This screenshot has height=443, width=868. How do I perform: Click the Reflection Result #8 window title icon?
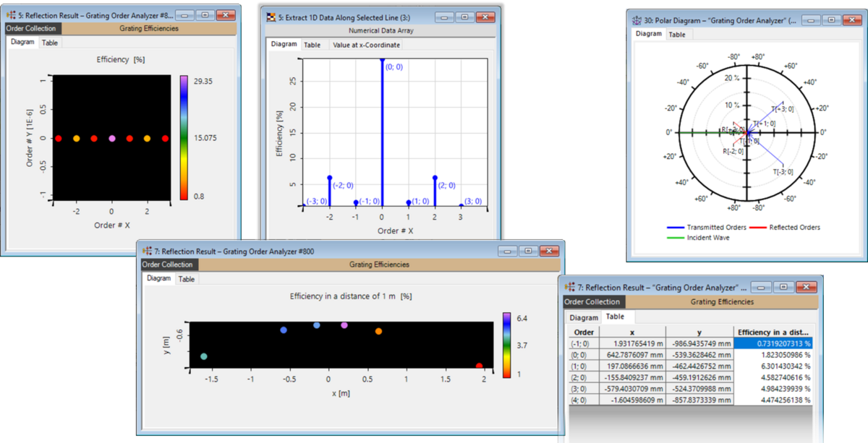tap(12, 14)
